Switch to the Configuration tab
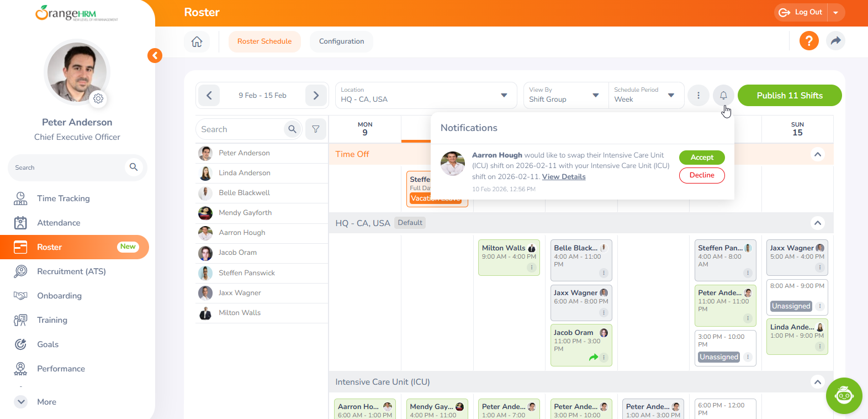The image size is (868, 419). [x=341, y=41]
